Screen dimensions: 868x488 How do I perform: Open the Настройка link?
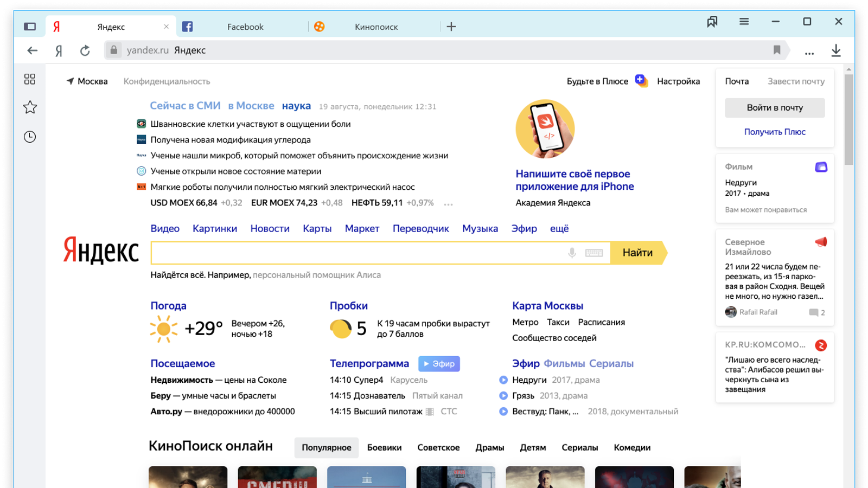pyautogui.click(x=678, y=81)
